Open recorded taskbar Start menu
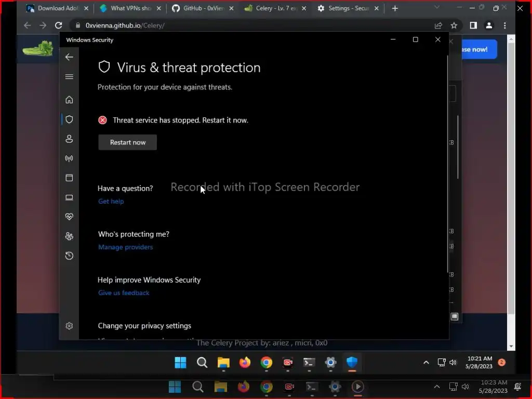The image size is (532, 399). (x=180, y=363)
